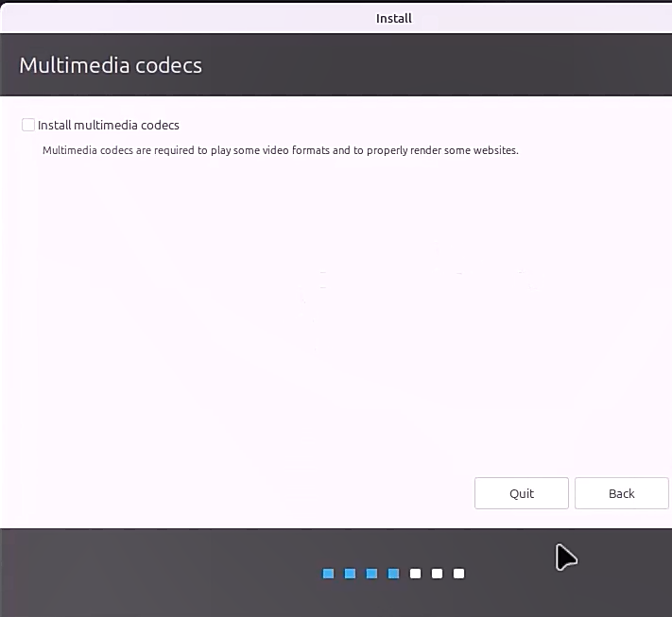Click the first white progress dot
Screen dimensions: 672x617
(x=415, y=574)
